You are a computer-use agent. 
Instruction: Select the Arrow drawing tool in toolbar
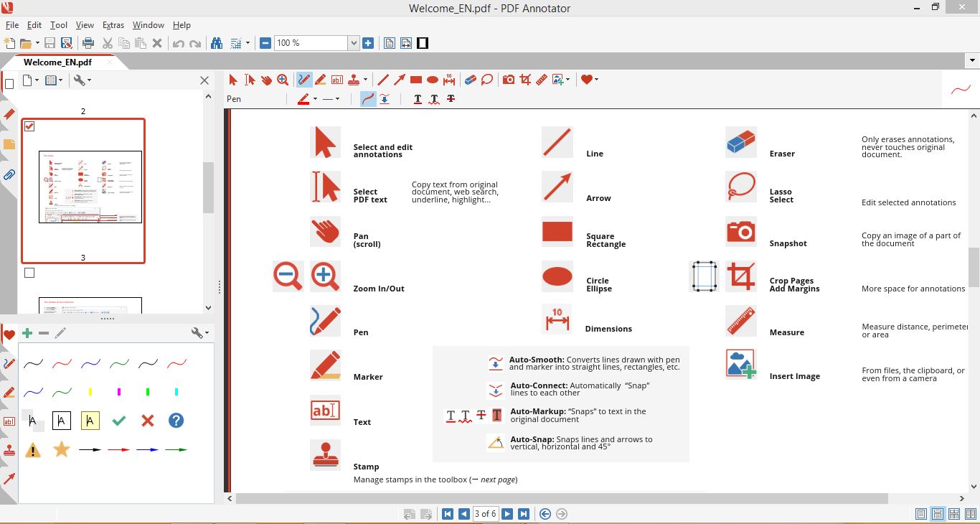400,80
